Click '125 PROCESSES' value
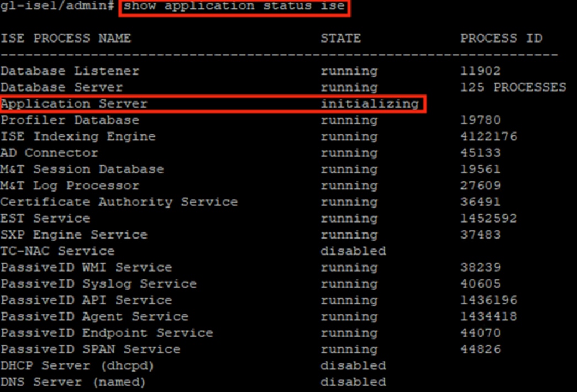The height and width of the screenshot is (392, 577). click(x=513, y=88)
